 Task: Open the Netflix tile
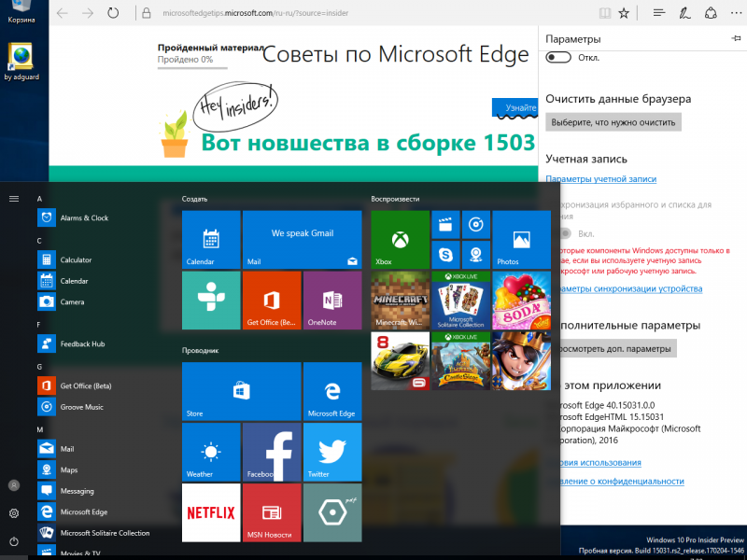(x=211, y=512)
